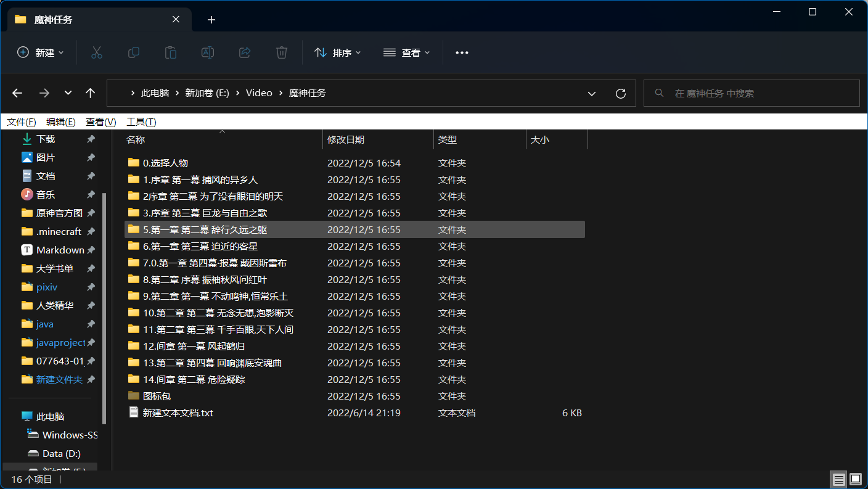Open the 工具(T) menu

tap(142, 121)
